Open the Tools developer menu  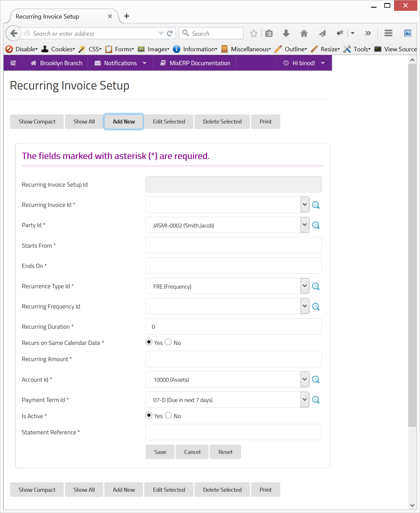(x=357, y=49)
